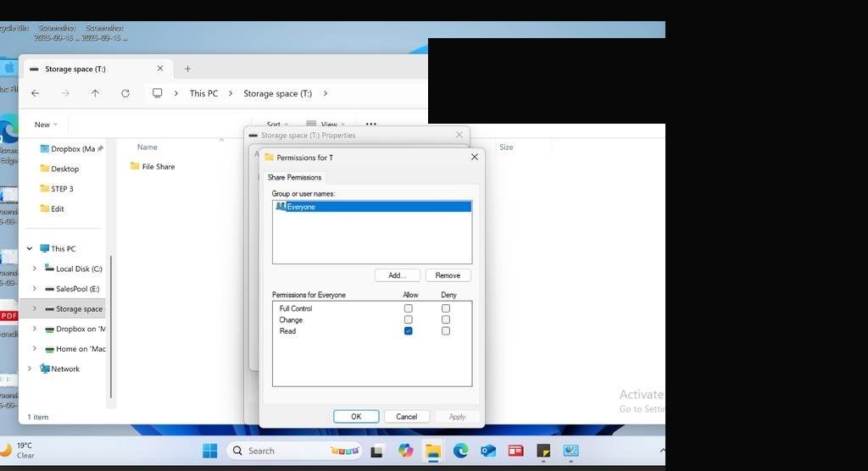Open a new File Explorer tab

187,69
